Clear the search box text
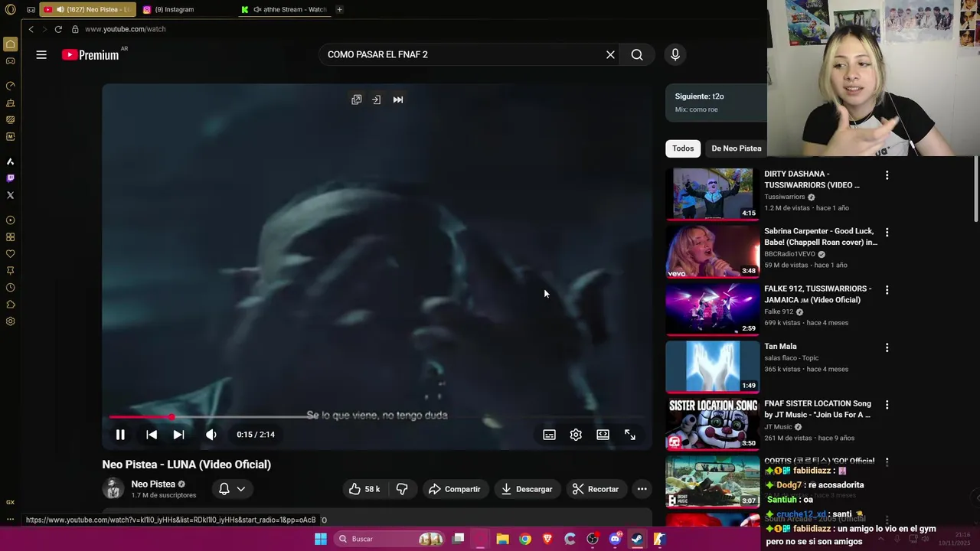The image size is (980, 551). pos(610,54)
